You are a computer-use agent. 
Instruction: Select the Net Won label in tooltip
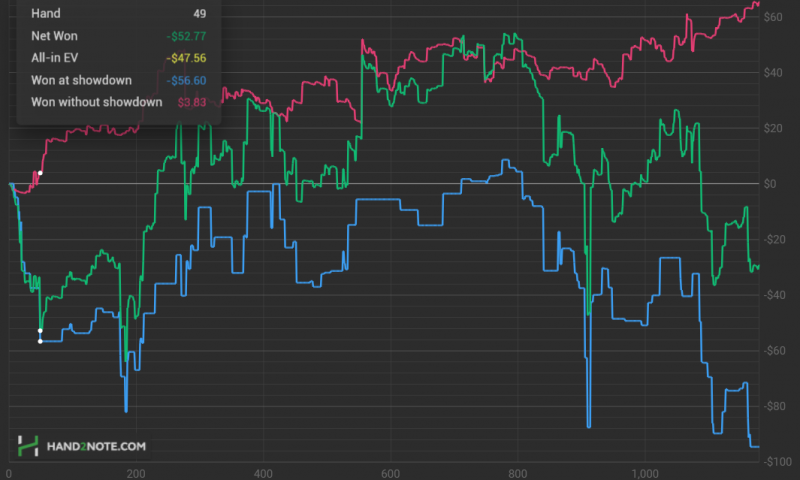tap(55, 36)
